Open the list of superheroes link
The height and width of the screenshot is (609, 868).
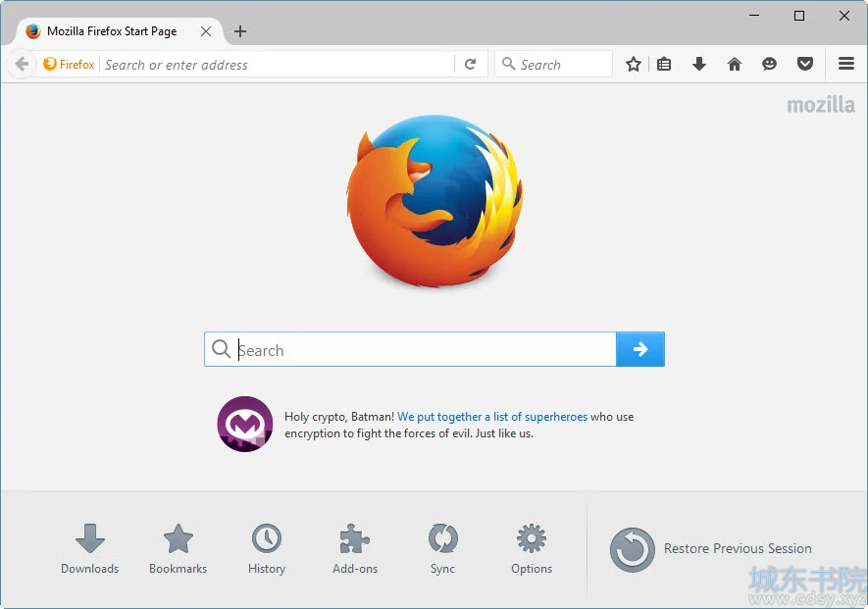point(492,417)
